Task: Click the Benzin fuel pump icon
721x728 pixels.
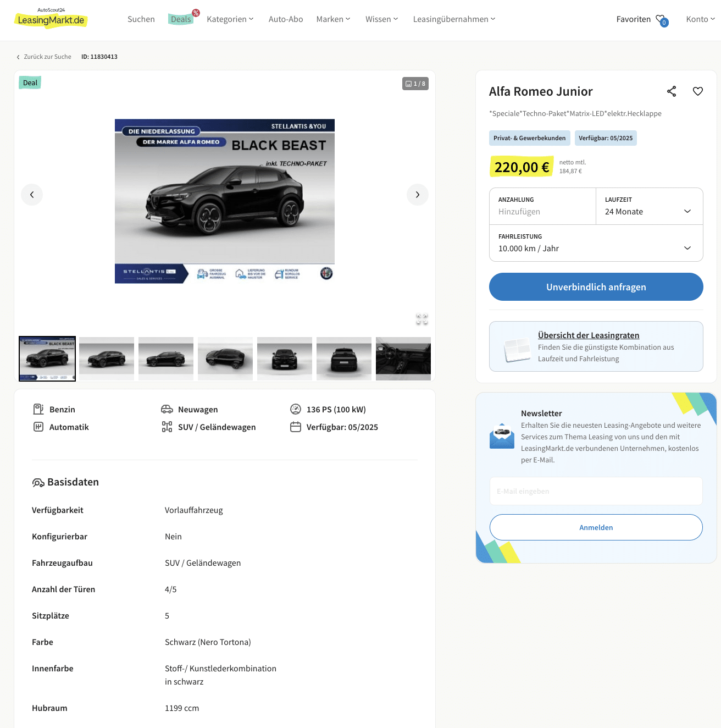Action: tap(38, 409)
